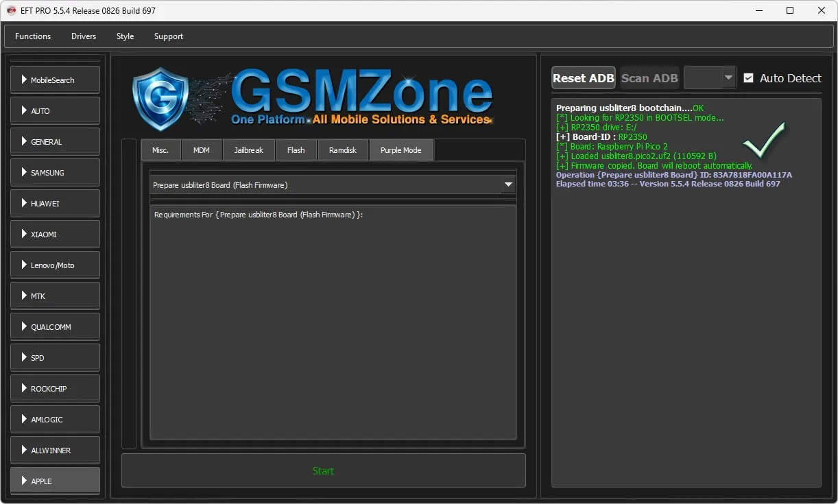838x504 pixels.
Task: Switch to the MDM tab
Action: pyautogui.click(x=202, y=150)
